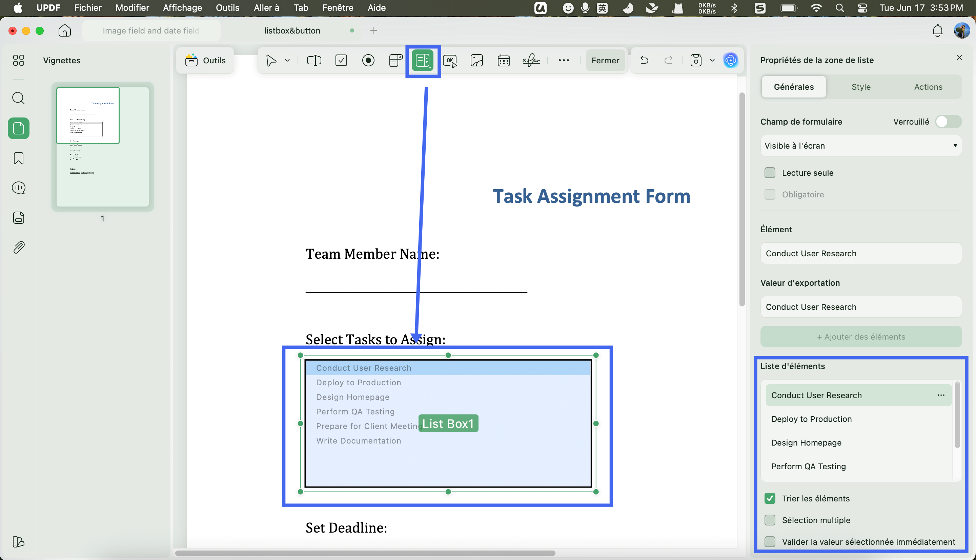
Task: Open the Visible à l'écran dropdown
Action: (861, 146)
